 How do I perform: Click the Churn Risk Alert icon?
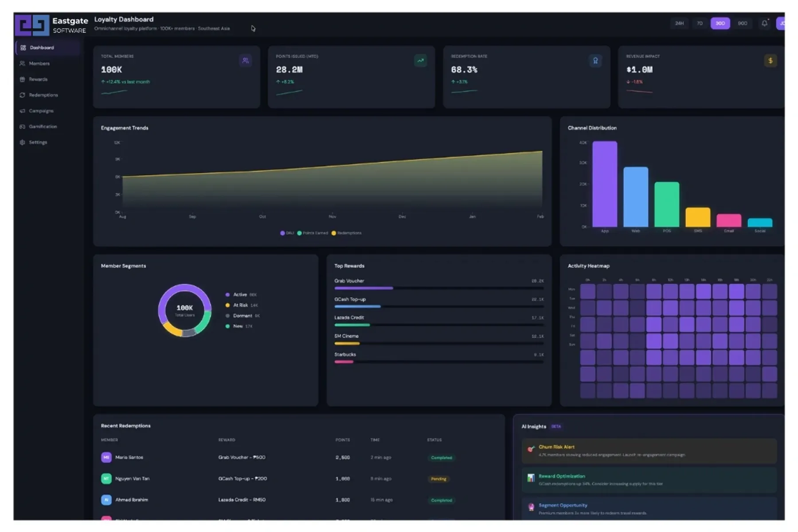531,449
